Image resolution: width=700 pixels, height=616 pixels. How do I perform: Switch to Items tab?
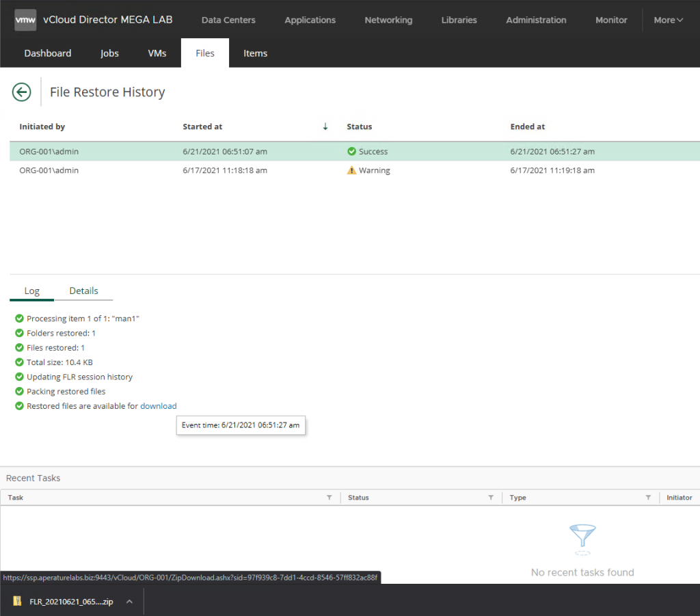click(256, 53)
